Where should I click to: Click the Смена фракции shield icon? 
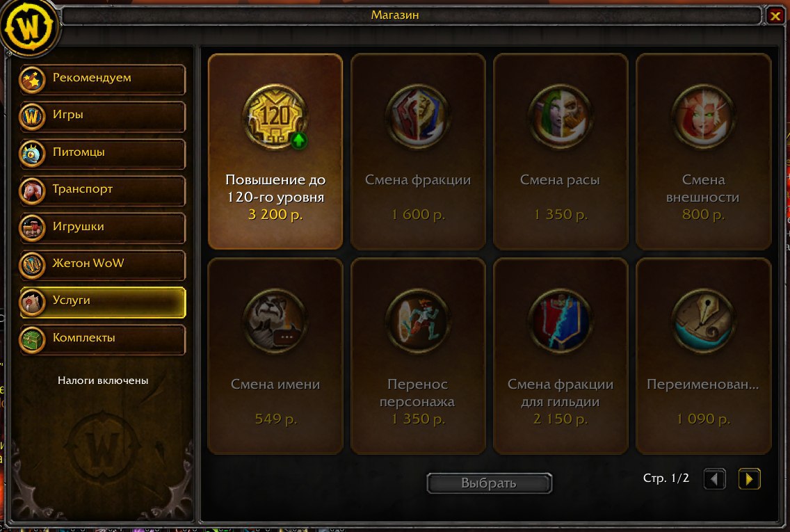coord(418,117)
